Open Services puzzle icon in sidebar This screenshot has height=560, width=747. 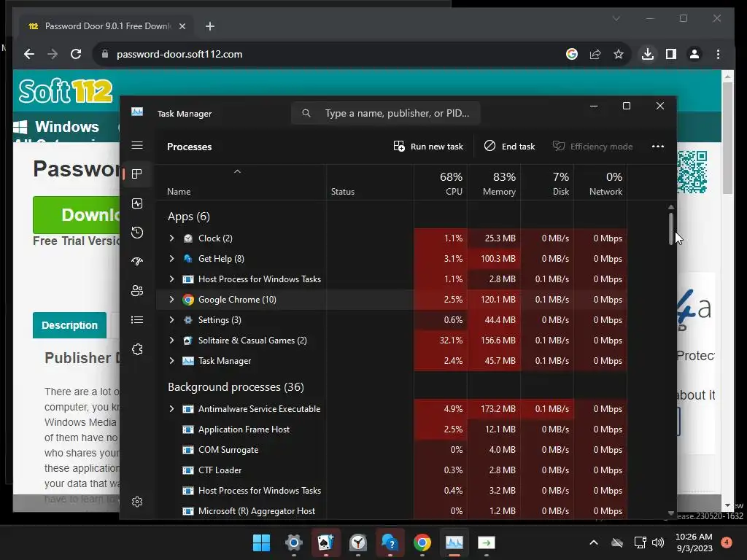pyautogui.click(x=137, y=349)
